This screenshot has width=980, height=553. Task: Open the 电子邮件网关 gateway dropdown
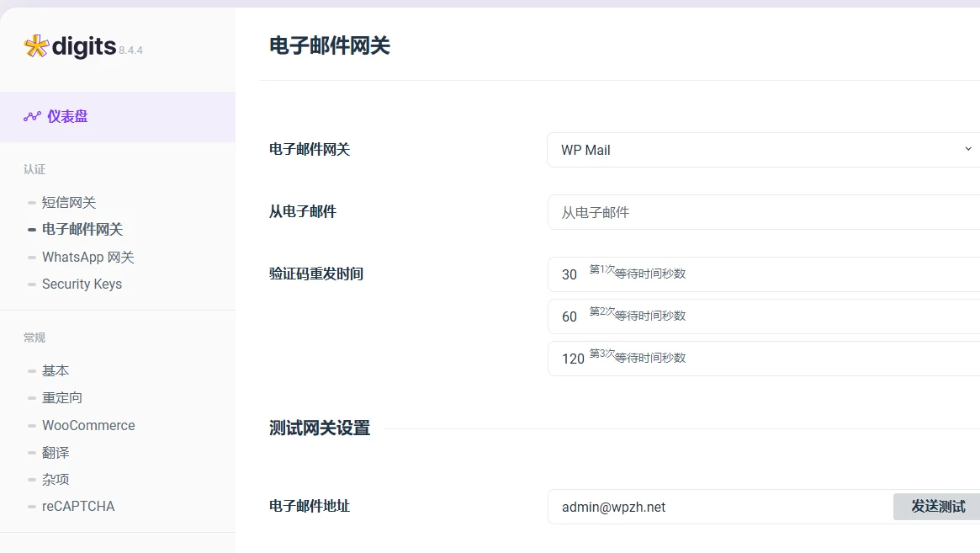(757, 149)
